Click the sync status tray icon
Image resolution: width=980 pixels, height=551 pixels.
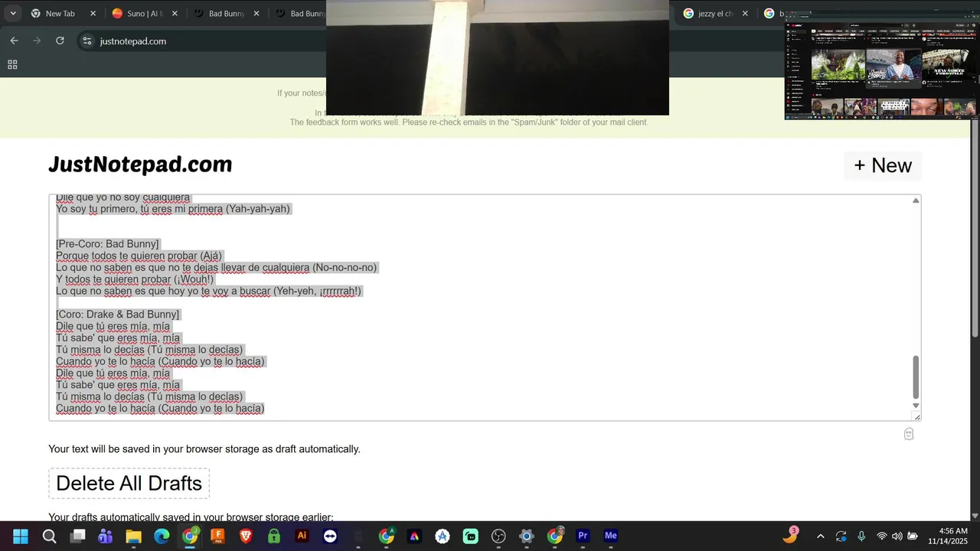[841, 536]
